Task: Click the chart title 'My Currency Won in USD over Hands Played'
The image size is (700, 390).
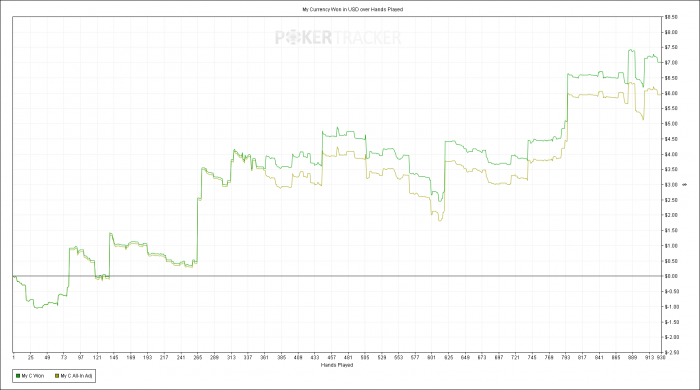Action: pos(353,9)
